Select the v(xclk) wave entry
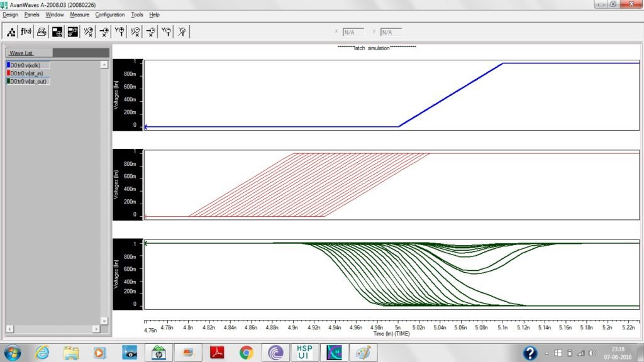Viewport: 644px width, 362px height. click(30, 65)
